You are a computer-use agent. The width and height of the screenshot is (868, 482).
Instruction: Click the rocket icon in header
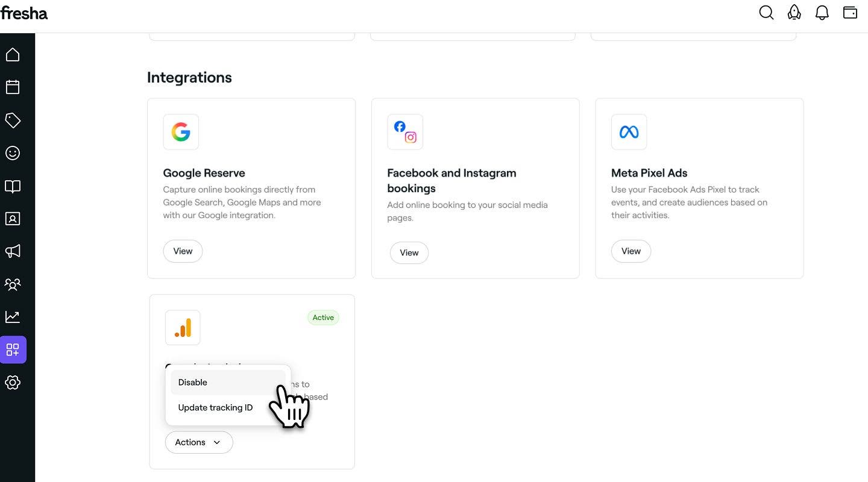pos(794,13)
